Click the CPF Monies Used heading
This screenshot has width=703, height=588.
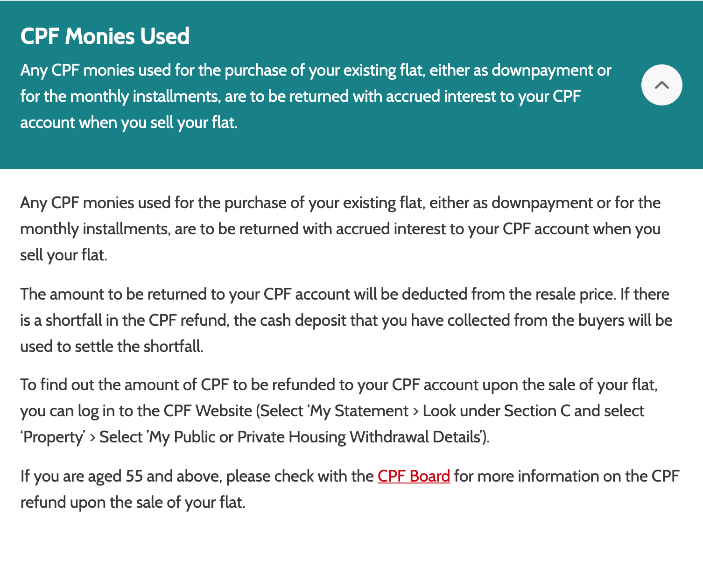tap(105, 36)
